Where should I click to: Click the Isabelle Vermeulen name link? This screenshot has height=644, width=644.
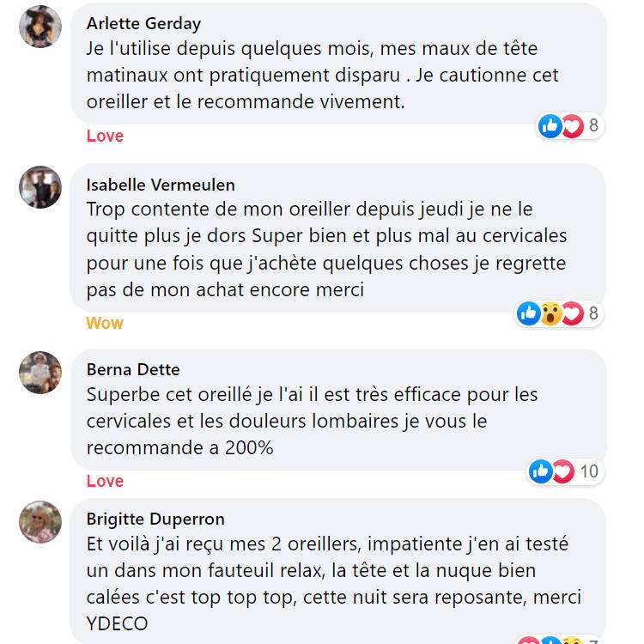161,185
